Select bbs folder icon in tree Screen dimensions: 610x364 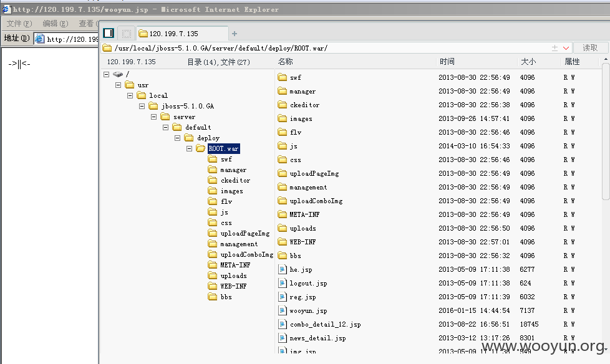click(213, 296)
